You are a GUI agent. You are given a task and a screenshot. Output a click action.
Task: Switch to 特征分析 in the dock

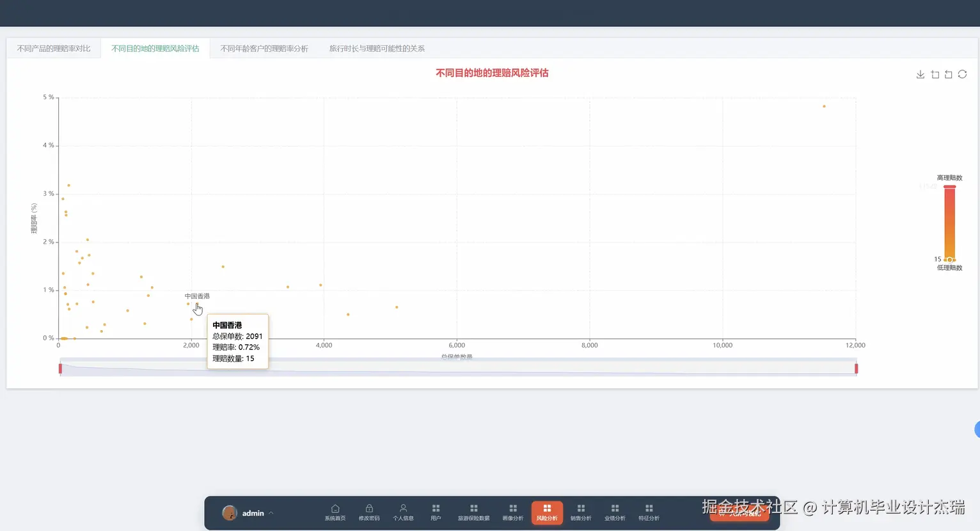point(649,512)
